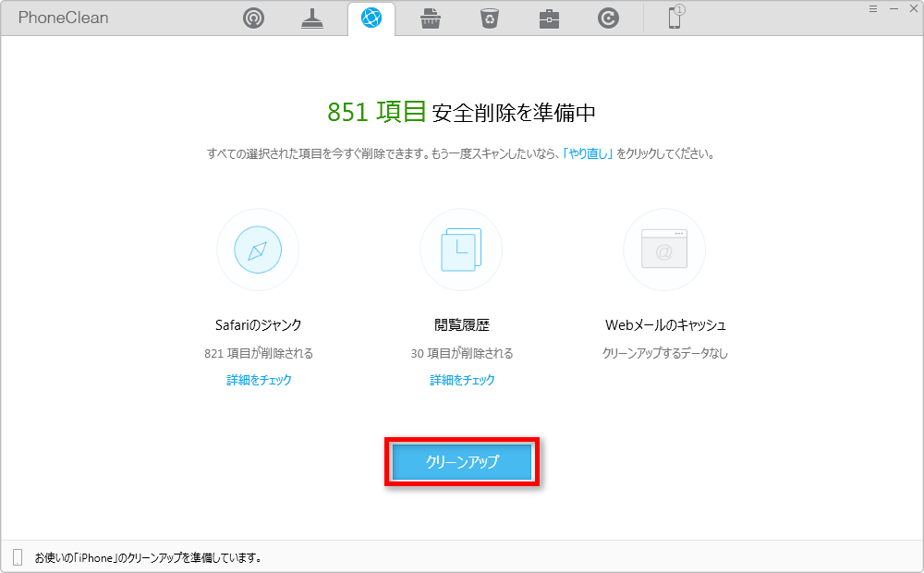
Task: Click the 閲覧履歴 label
Action: click(462, 324)
